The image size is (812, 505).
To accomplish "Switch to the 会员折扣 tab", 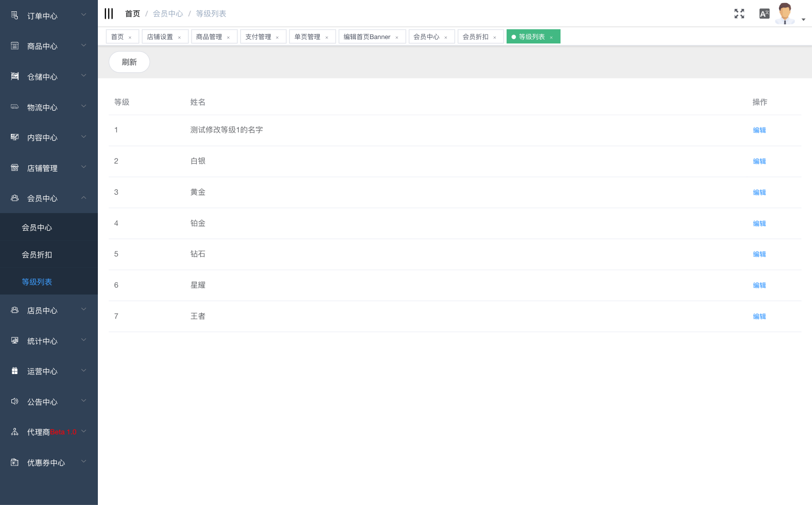I will point(475,37).
